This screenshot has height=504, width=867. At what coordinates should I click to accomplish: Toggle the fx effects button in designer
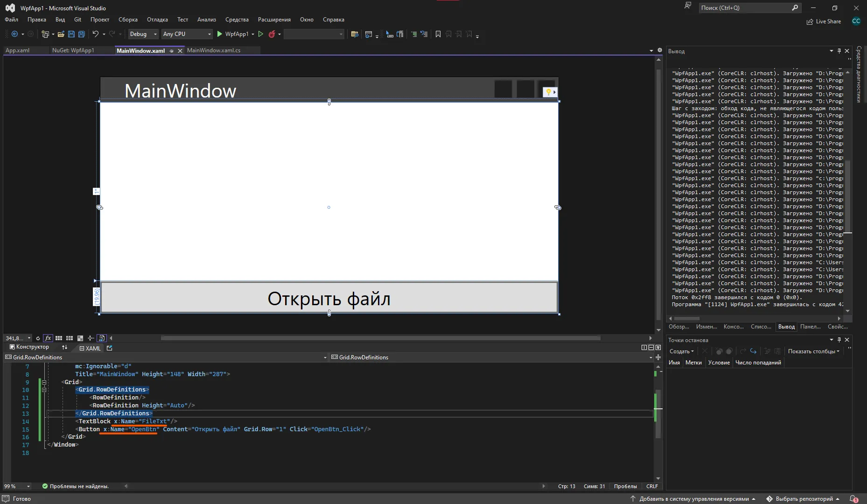tap(48, 338)
